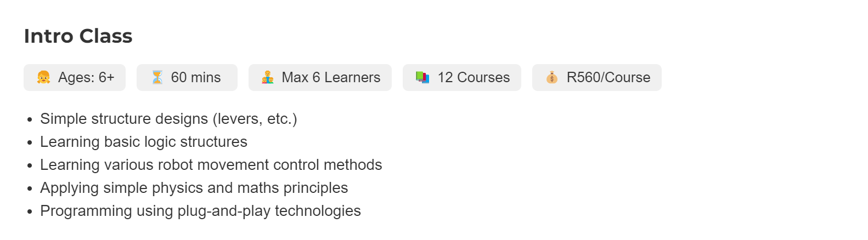This screenshot has width=868, height=240.
Task: Click the robot movement control methods item
Action: (x=211, y=165)
